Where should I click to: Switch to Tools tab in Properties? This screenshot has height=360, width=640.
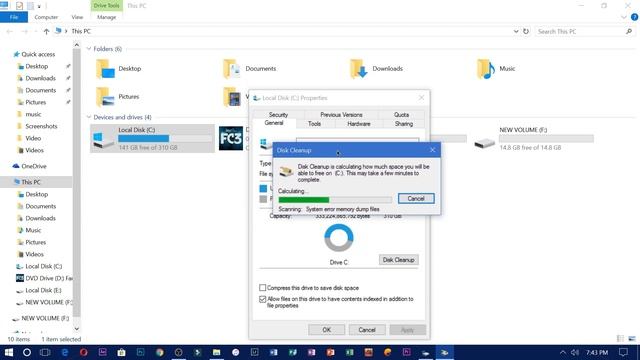pos(314,124)
